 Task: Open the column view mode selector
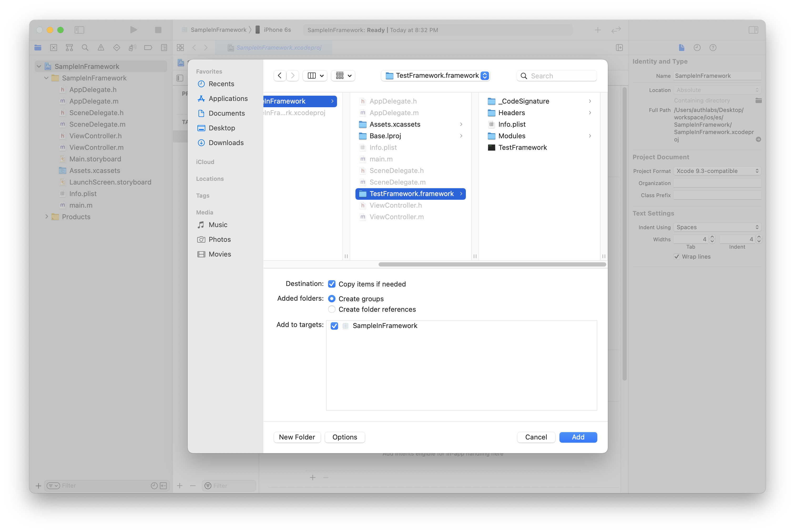pos(315,76)
